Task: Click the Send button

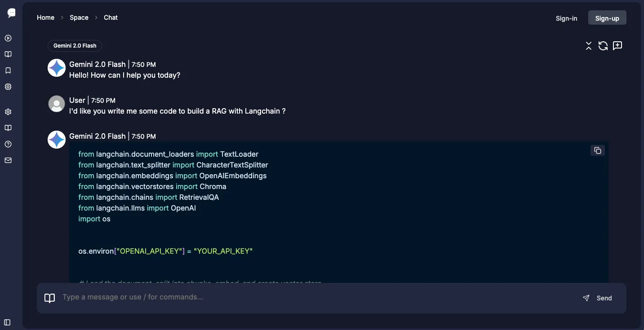Action: tap(598, 298)
